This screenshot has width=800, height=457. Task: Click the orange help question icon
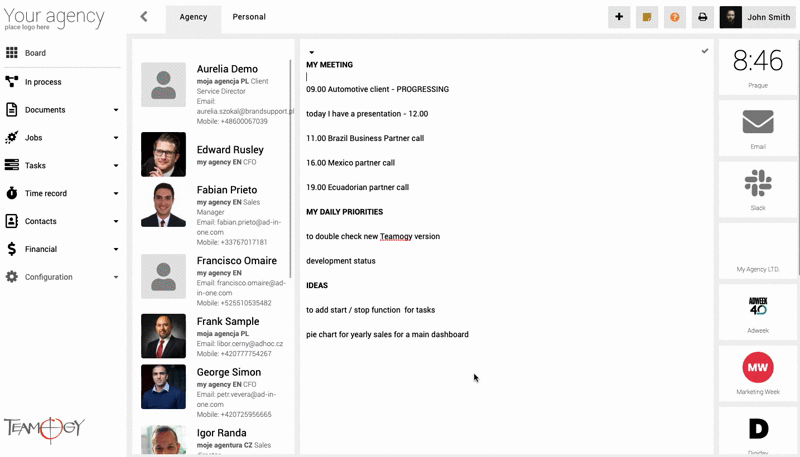[x=675, y=17]
